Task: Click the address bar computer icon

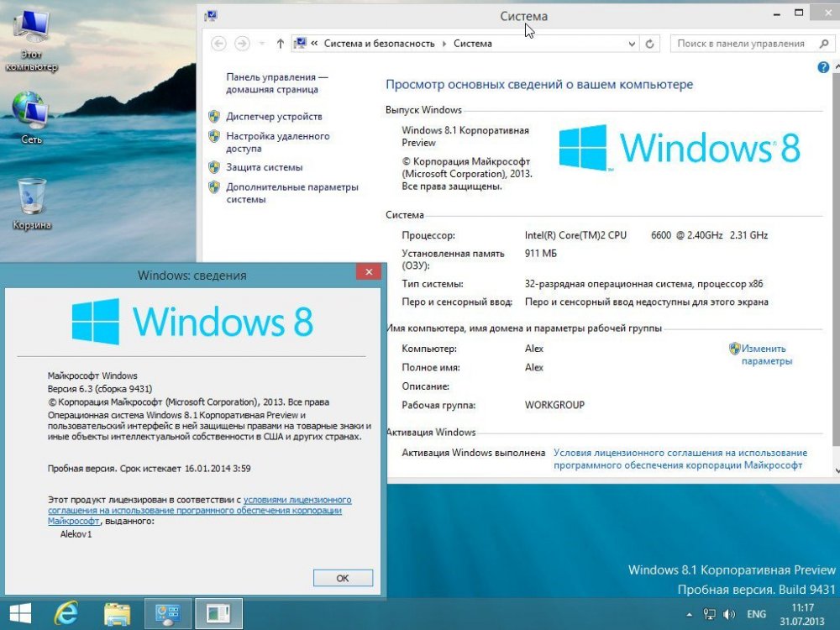Action: click(x=300, y=44)
